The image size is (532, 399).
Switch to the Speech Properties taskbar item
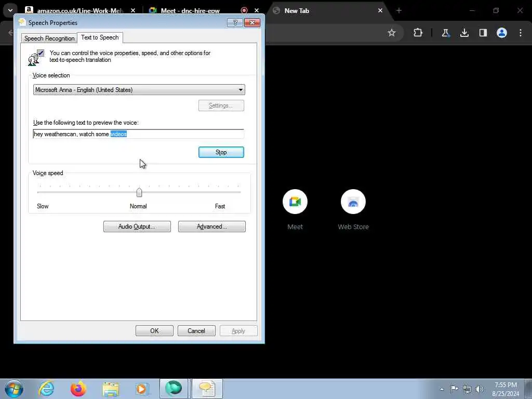(x=207, y=389)
